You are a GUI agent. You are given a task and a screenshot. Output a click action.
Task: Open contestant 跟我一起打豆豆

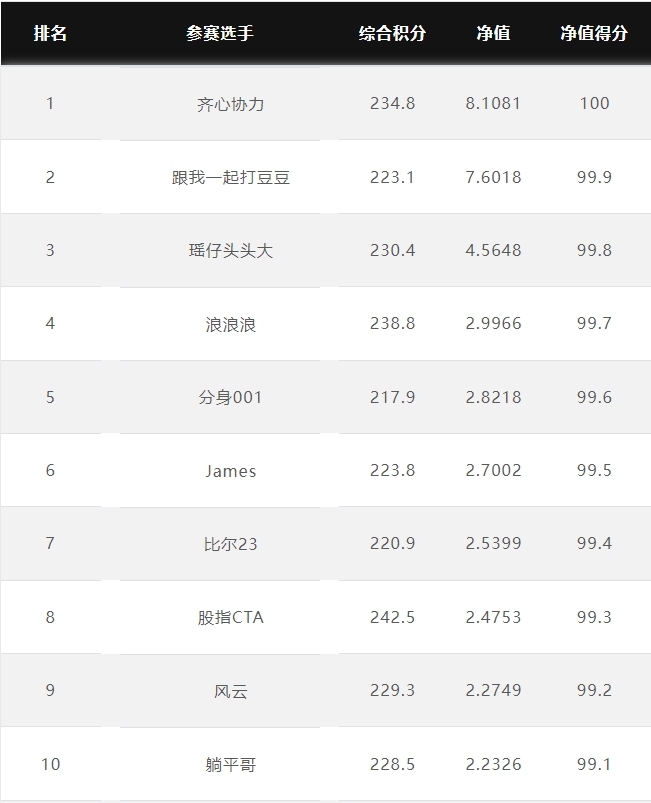(x=230, y=177)
